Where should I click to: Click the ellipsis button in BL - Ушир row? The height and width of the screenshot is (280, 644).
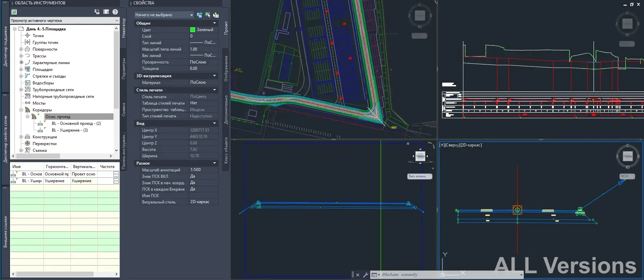pos(116,181)
